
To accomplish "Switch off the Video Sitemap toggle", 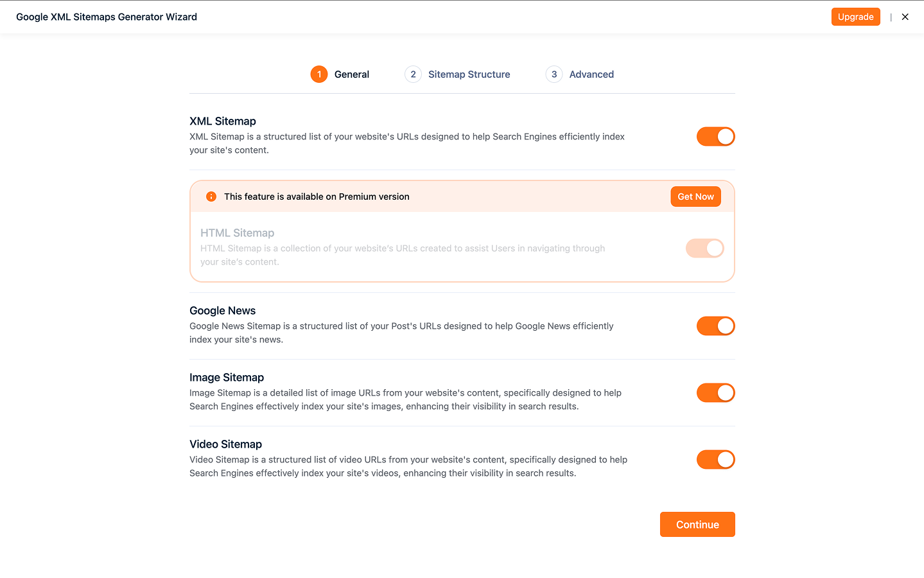I will coord(715,460).
